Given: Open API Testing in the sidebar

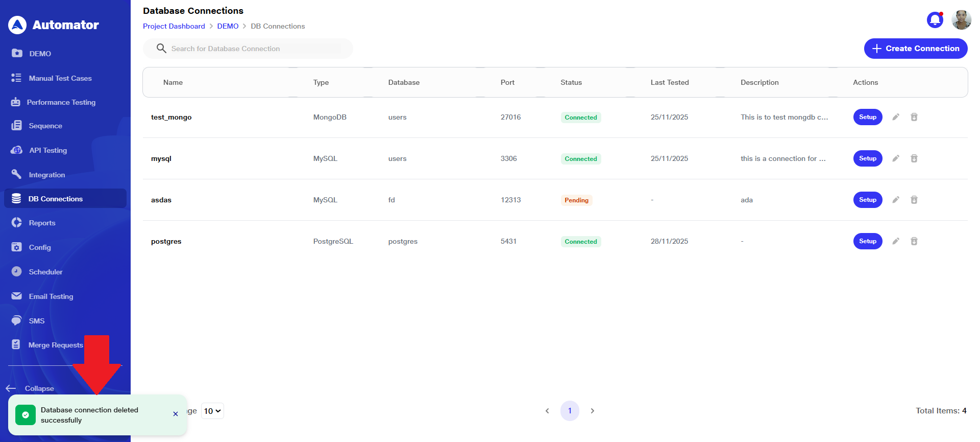Looking at the screenshot, I should [x=47, y=150].
